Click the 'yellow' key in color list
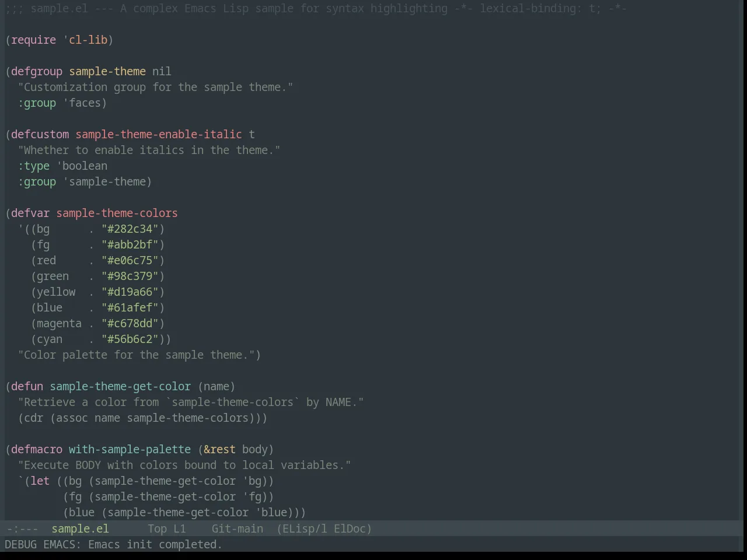The width and height of the screenshot is (747, 560). pyautogui.click(x=56, y=292)
